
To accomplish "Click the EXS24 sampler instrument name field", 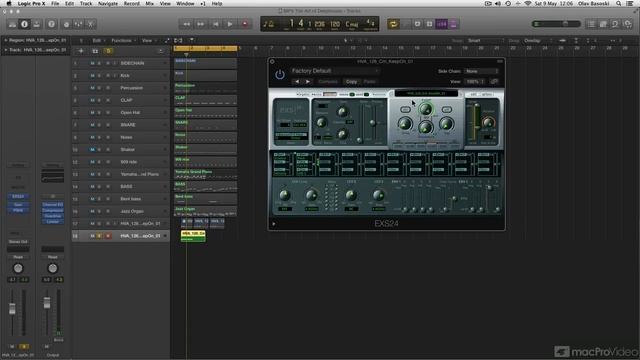I will click(426, 93).
